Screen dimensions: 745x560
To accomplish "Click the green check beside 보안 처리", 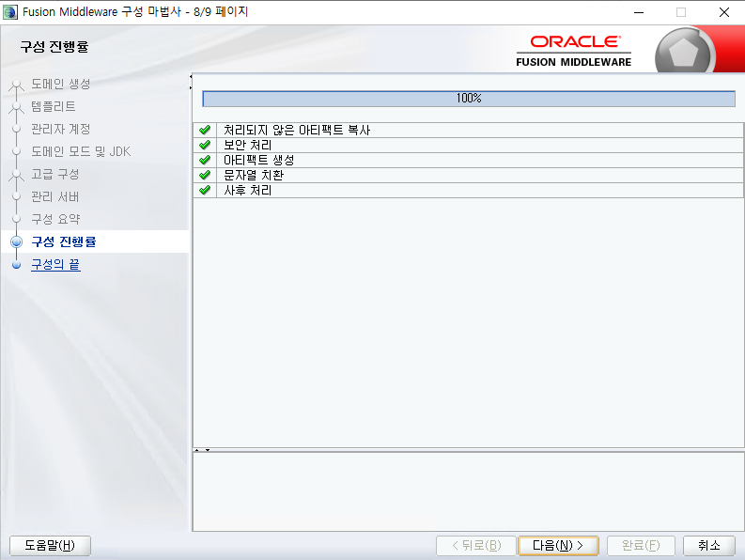I will tap(205, 145).
